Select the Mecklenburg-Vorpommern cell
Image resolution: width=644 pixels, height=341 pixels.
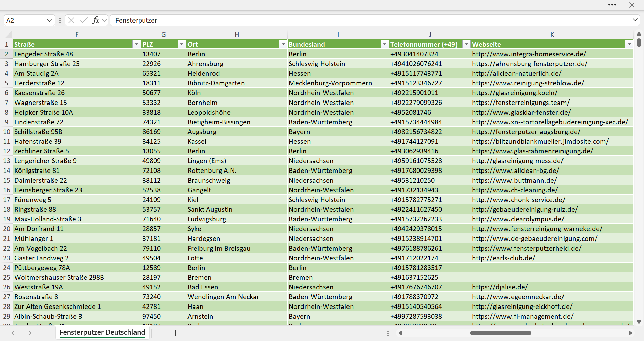click(338, 83)
